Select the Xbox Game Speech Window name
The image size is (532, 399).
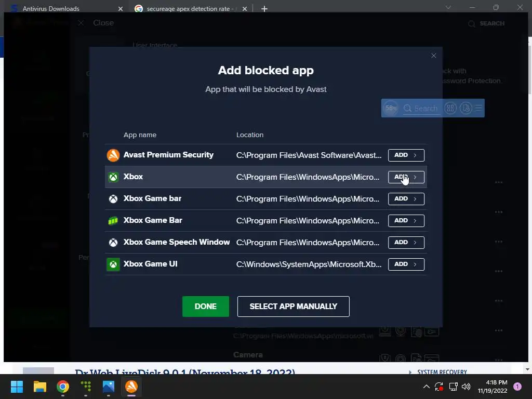pos(177,242)
